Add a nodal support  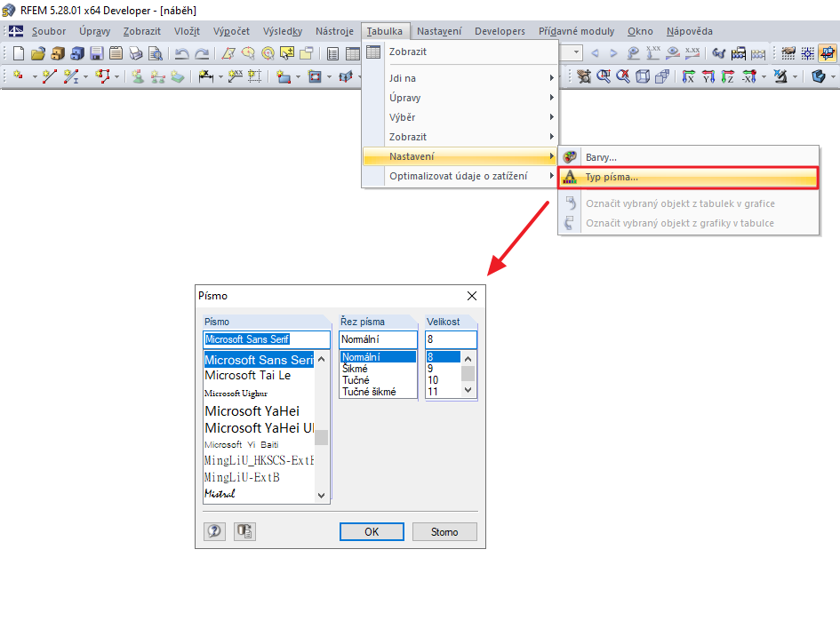tap(138, 76)
